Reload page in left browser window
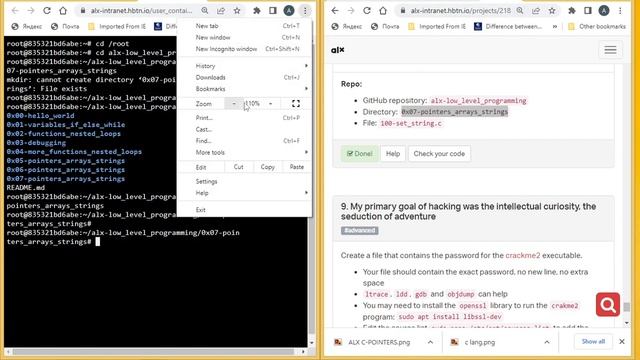 click(x=47, y=11)
